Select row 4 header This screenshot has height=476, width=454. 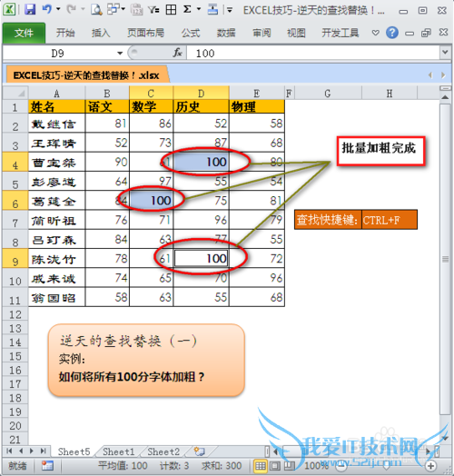15,162
